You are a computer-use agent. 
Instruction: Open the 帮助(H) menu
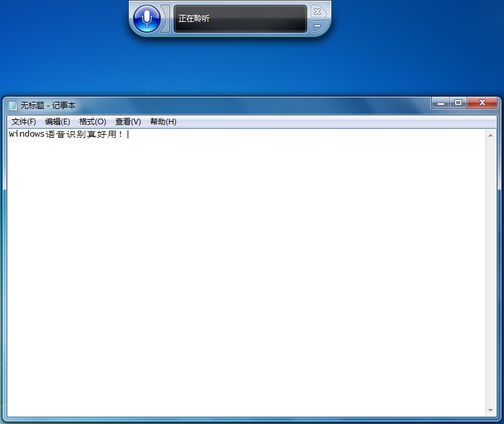(163, 122)
